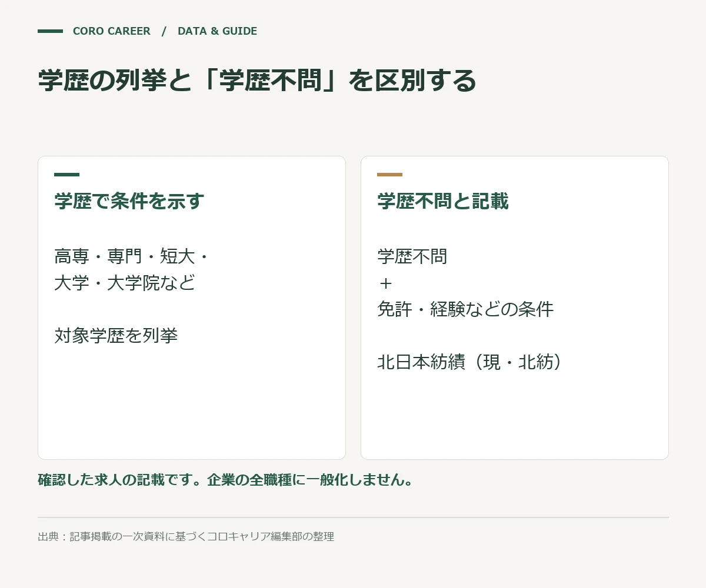Screen dimensions: 706x588
Task: Click the text 対象学歴を列挙
Action: pyautogui.click(x=116, y=336)
